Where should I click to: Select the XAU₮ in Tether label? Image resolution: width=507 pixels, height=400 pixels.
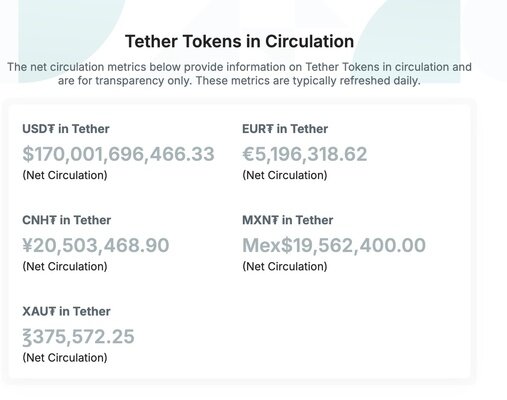(x=66, y=312)
